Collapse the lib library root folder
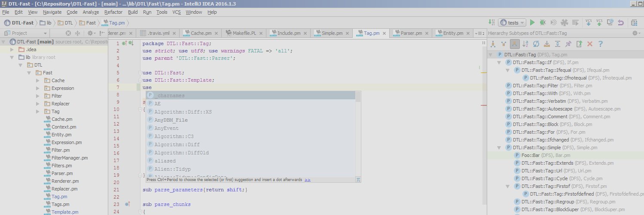 [12, 57]
